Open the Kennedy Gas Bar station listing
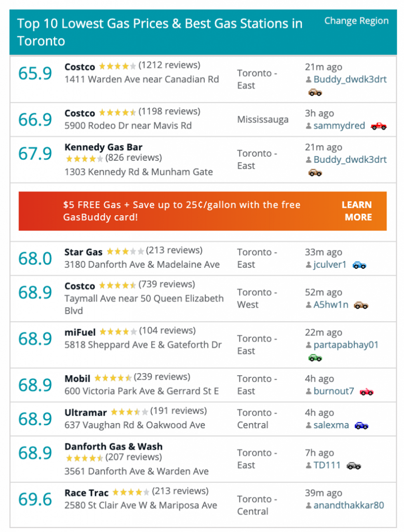The width and height of the screenshot is (404, 532). point(103,147)
